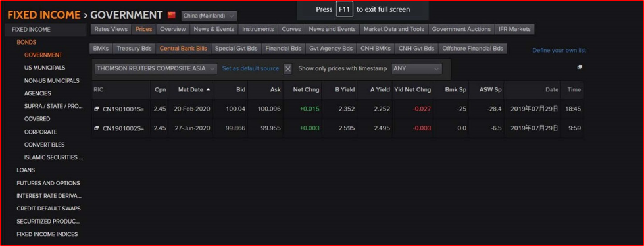Close the timestamp filter with the X
The height and width of the screenshot is (246, 644).
(x=288, y=69)
